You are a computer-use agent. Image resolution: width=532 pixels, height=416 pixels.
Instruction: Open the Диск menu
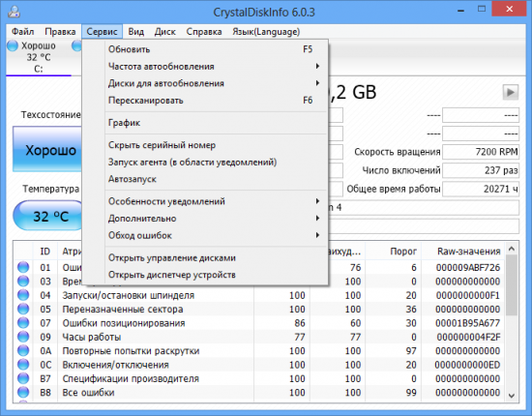click(x=164, y=32)
